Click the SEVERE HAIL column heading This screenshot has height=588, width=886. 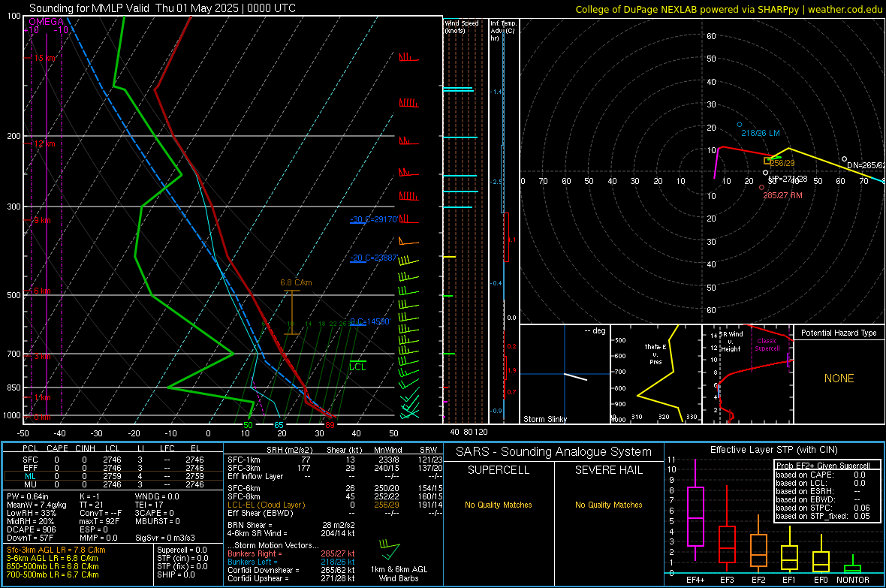pyautogui.click(x=608, y=470)
